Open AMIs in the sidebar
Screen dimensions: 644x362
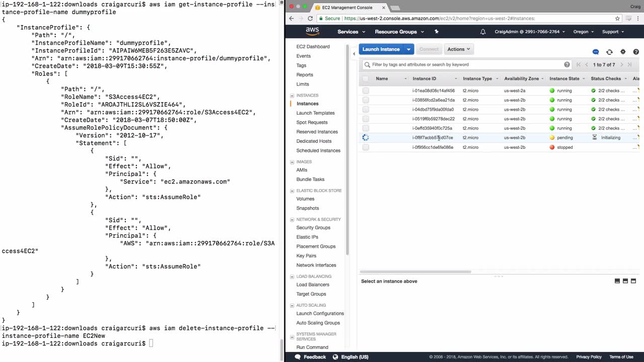point(302,170)
